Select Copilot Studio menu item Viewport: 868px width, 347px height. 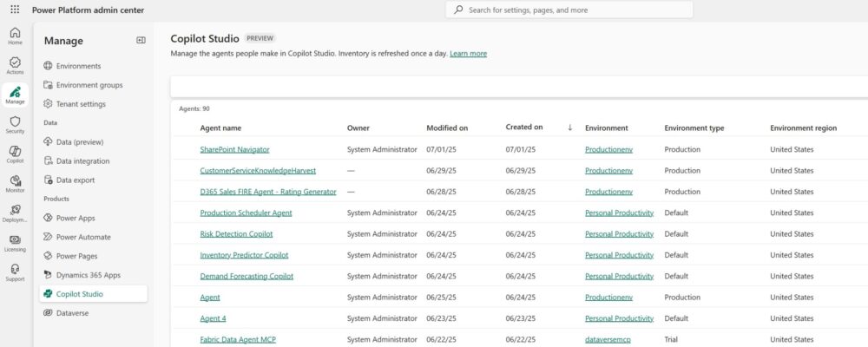point(93,294)
